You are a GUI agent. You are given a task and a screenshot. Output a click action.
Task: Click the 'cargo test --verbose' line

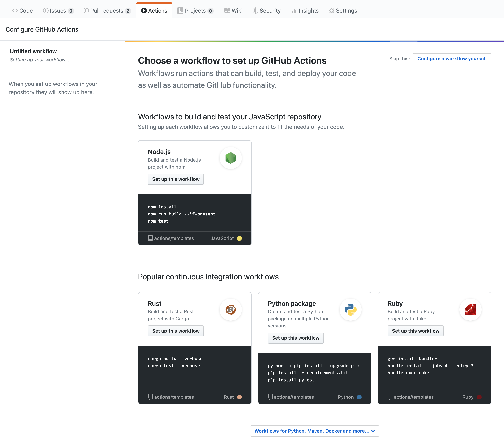174,366
